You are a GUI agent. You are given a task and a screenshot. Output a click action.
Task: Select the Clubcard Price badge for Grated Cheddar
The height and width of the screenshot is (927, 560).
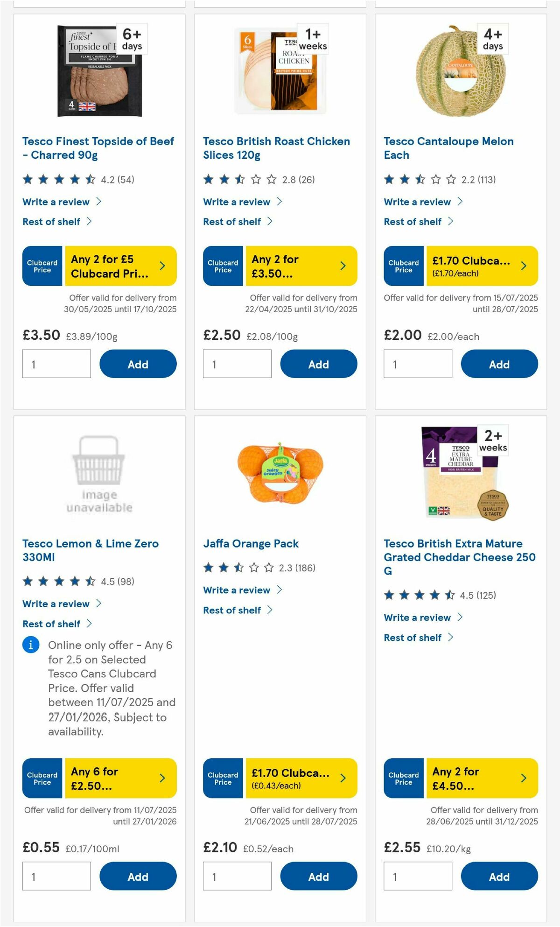click(x=403, y=779)
